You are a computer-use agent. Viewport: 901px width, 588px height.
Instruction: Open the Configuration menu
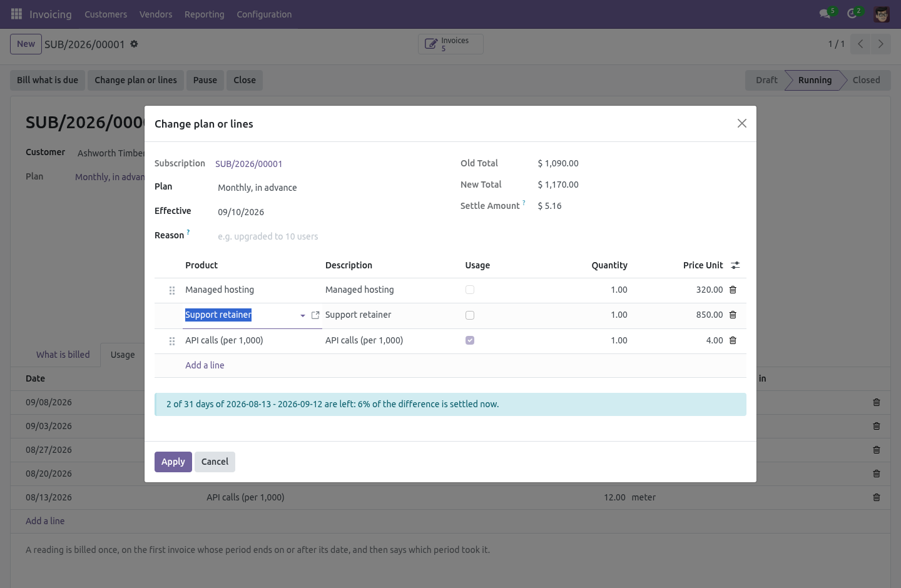[x=264, y=14]
